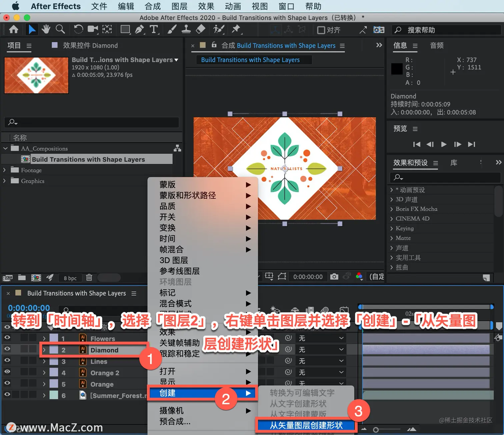
Task: Select the Pen tool
Action: [140, 30]
